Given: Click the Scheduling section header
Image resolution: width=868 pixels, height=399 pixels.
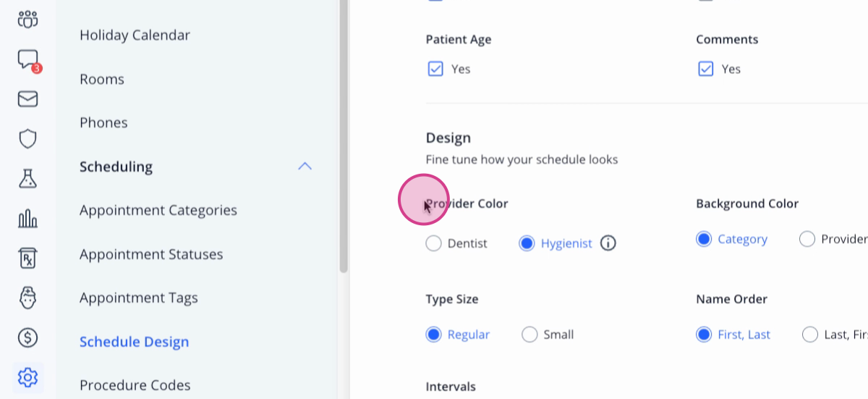Looking at the screenshot, I should click(x=116, y=167).
